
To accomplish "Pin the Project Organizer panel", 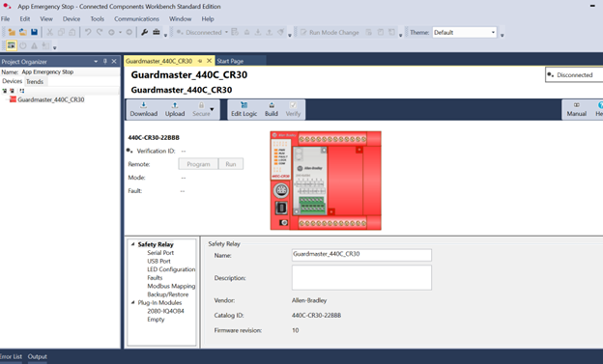I will point(105,62).
